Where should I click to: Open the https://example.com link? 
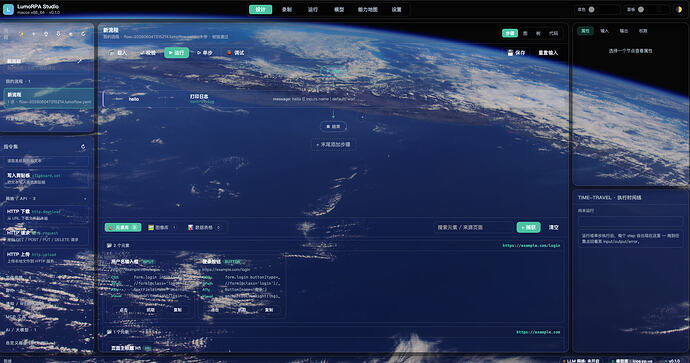(x=538, y=332)
